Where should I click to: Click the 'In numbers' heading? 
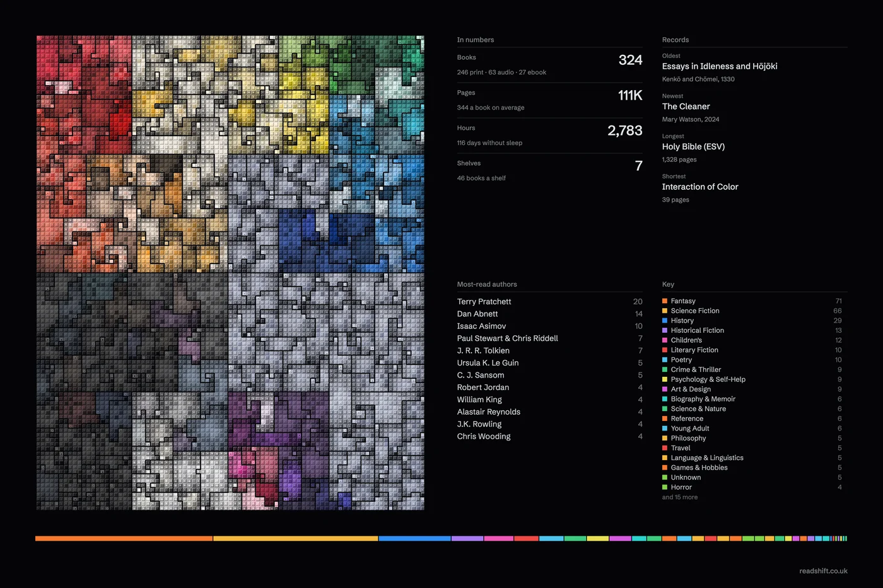476,40
